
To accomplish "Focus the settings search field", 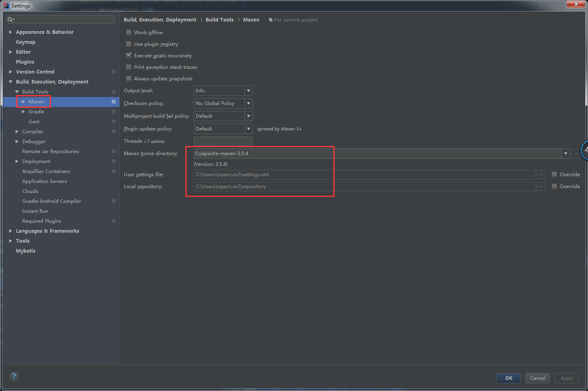I will click(61, 19).
